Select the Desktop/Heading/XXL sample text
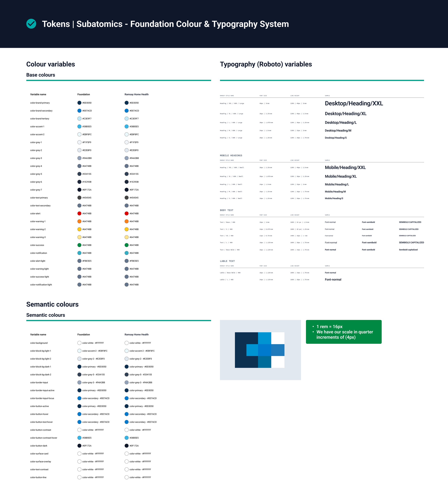Viewport: 448px width, 502px height. pos(354,103)
